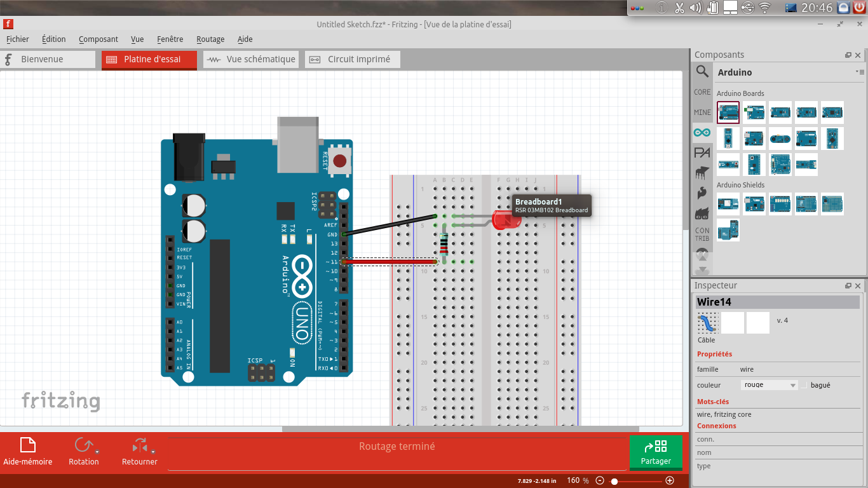Open the couleur rouge dropdown
This screenshot has height=488, width=868.
tap(770, 384)
